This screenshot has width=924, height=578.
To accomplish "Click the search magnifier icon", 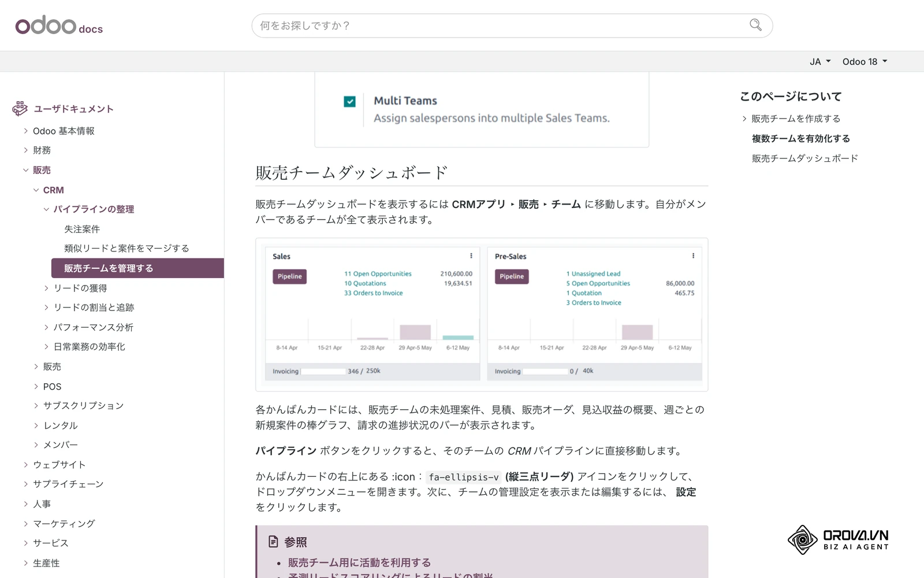I will tap(755, 25).
